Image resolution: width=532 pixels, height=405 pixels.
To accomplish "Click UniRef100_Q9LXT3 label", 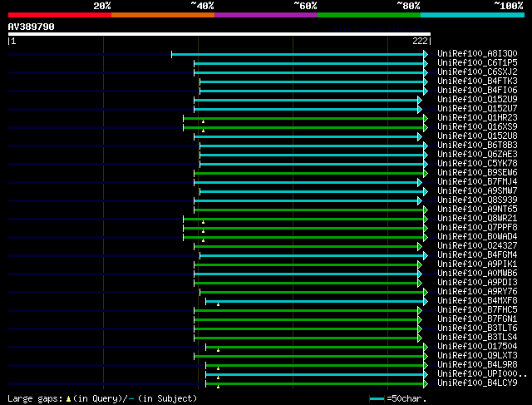I will pyautogui.click(x=477, y=356).
